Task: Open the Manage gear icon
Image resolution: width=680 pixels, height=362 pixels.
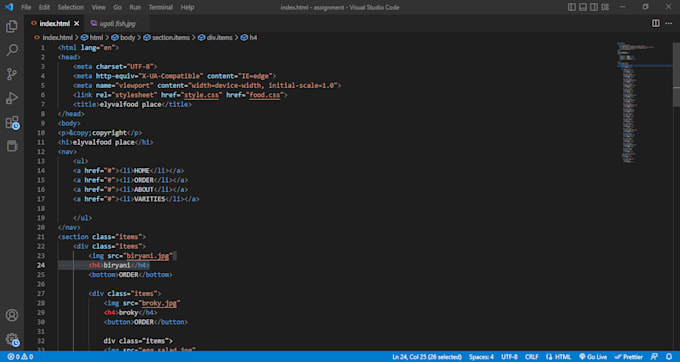Action: [12, 339]
